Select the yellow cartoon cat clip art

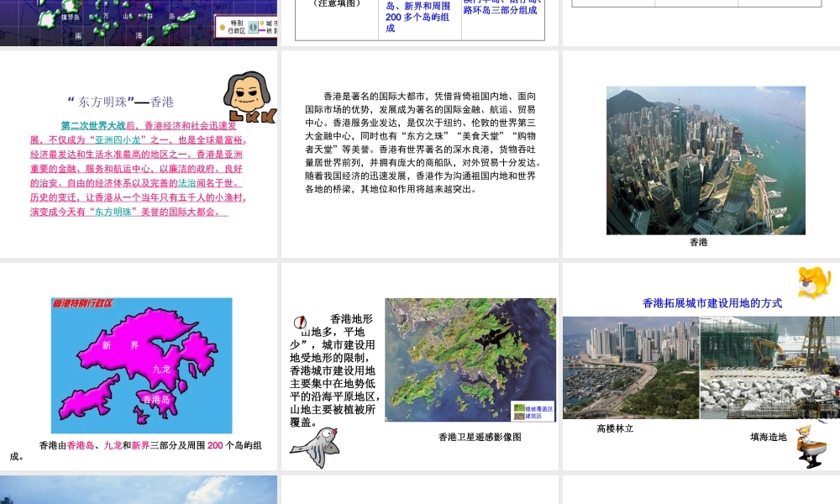[814, 282]
